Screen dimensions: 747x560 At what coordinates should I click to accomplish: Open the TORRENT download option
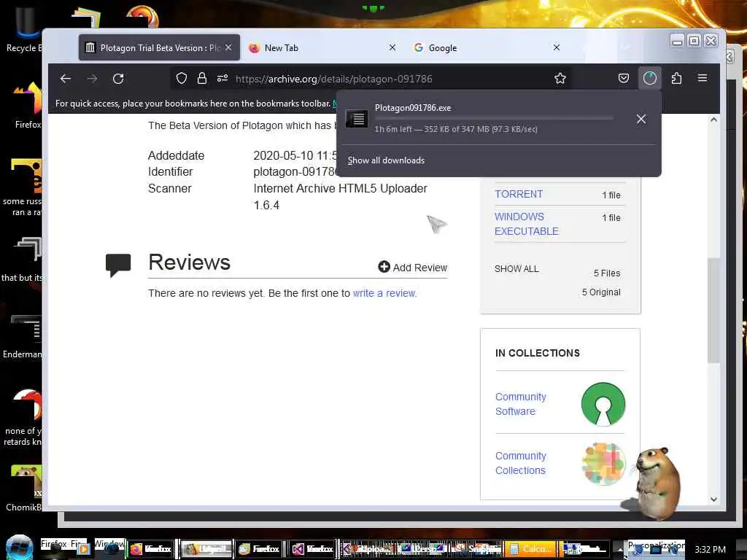[519, 194]
